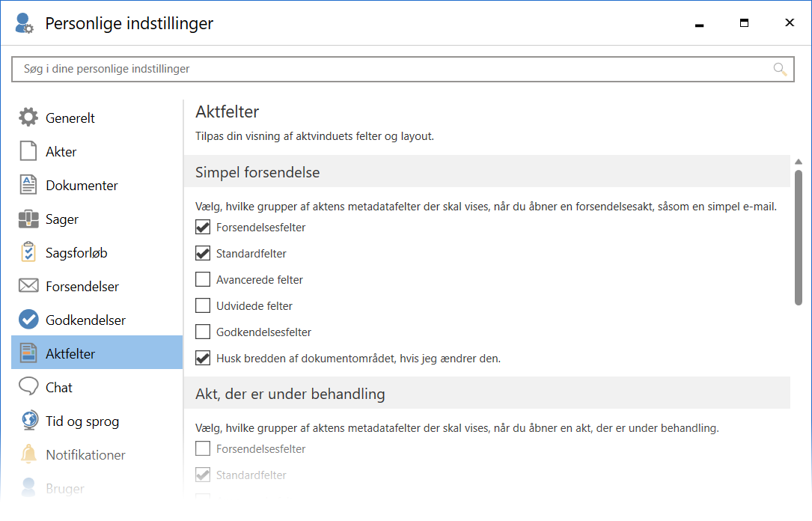Open Akter via its page icon
The image size is (812, 521).
pos(28,151)
